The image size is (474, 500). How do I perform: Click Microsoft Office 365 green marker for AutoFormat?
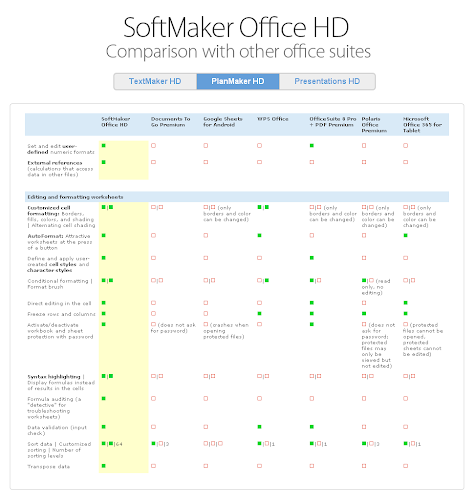[405, 235]
